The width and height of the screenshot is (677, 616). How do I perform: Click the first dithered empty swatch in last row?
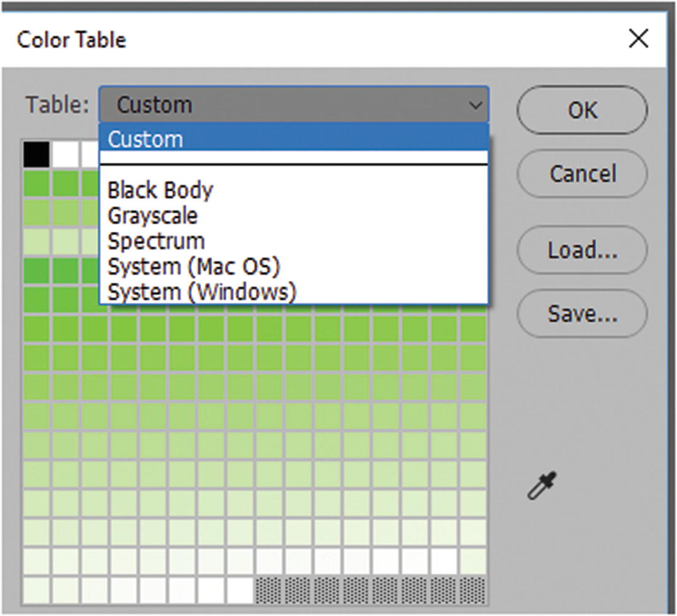[269, 590]
